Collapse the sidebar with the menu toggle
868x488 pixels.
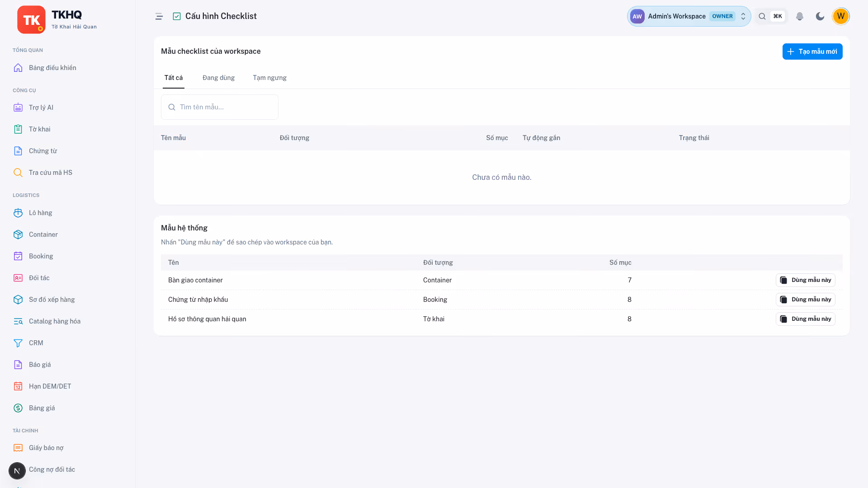(x=159, y=16)
